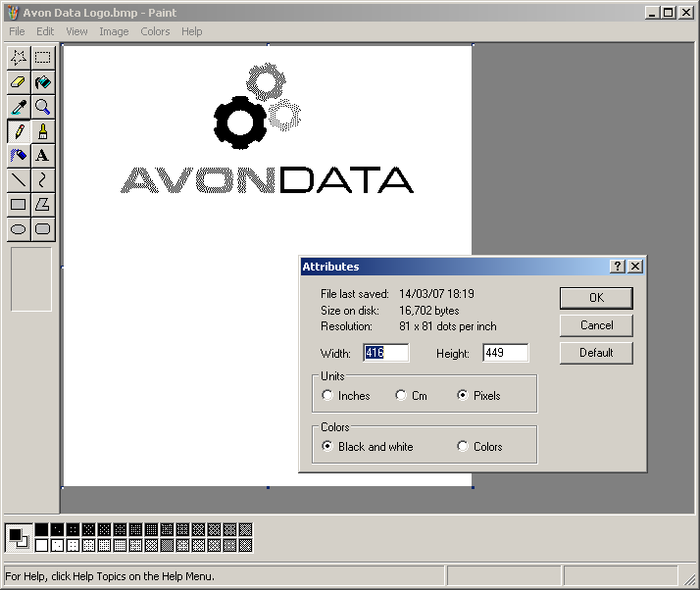Confirm attributes with OK button

point(596,298)
